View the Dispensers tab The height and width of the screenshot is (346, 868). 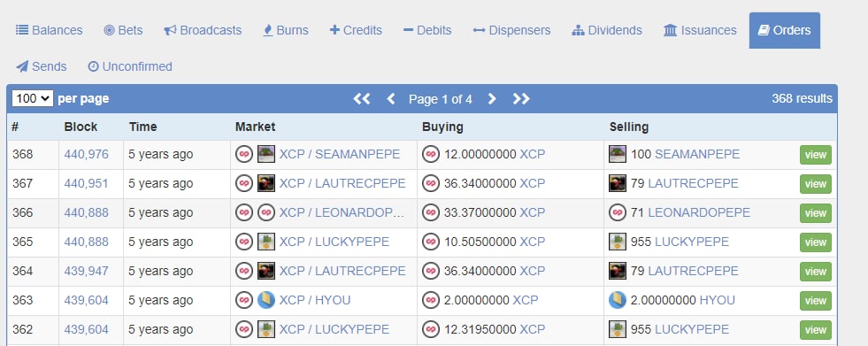point(511,30)
